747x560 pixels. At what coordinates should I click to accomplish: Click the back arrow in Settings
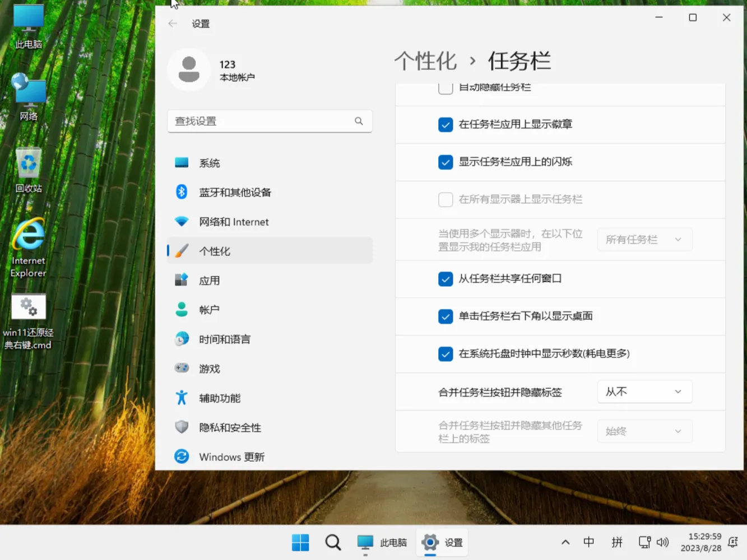coord(173,24)
